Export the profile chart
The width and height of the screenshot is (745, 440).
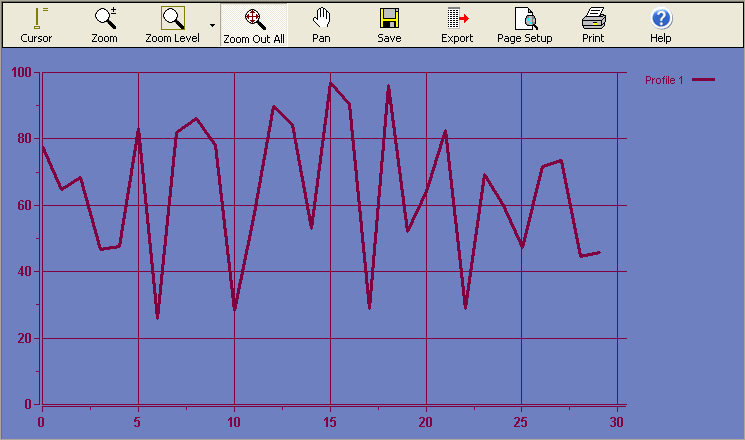coord(457,24)
